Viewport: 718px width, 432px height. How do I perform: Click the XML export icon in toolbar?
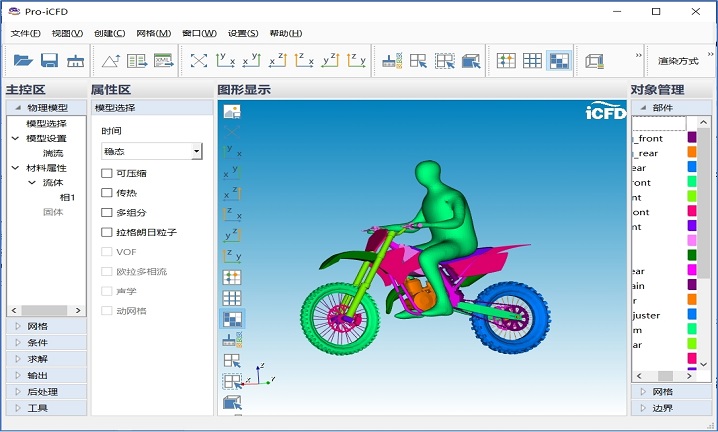pyautogui.click(x=164, y=61)
